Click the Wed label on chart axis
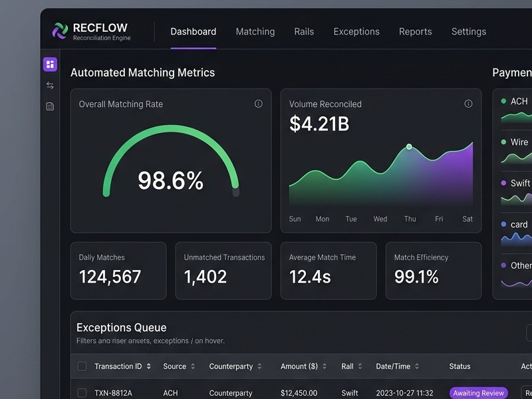 (x=380, y=219)
